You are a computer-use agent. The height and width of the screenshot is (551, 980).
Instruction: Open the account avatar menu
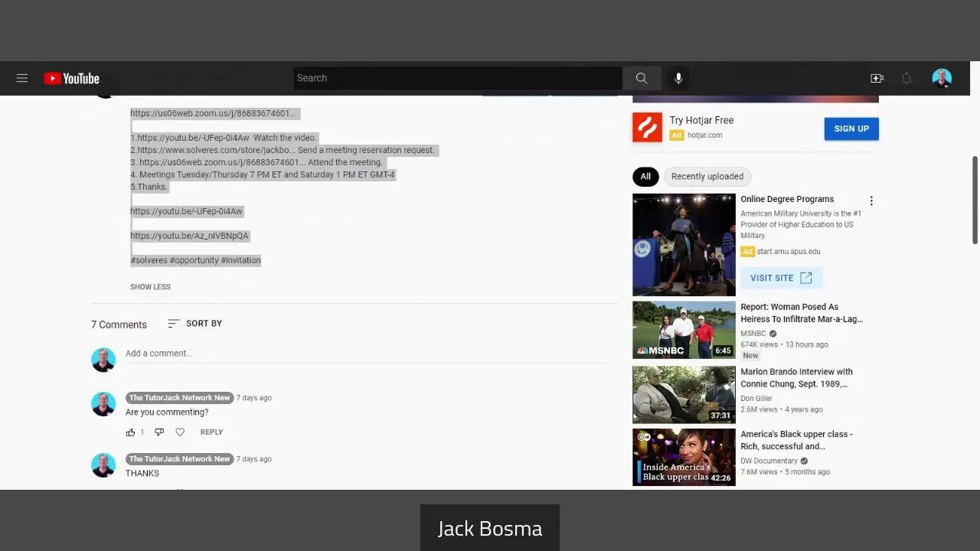point(942,78)
